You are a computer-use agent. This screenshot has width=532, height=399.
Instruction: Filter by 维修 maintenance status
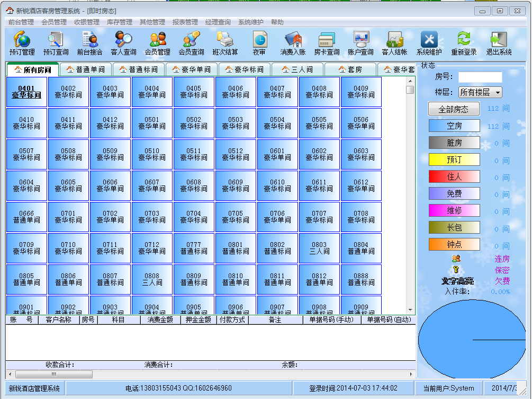454,210
